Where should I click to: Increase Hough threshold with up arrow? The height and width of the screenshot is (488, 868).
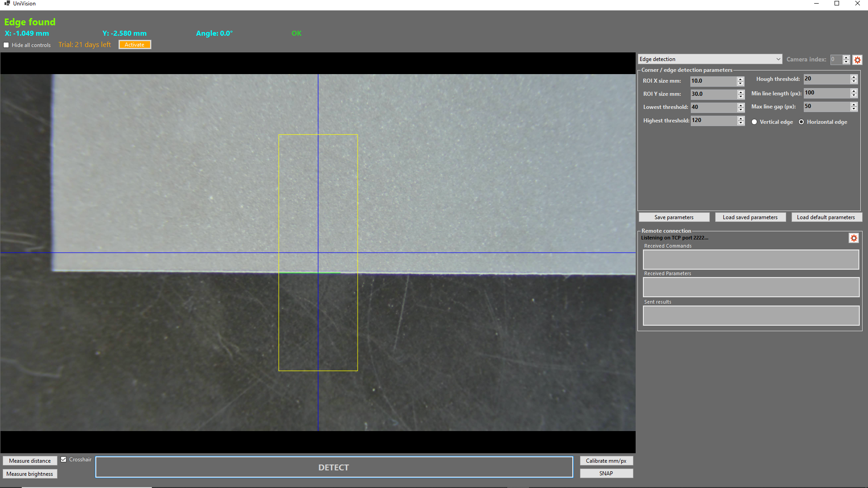point(854,77)
